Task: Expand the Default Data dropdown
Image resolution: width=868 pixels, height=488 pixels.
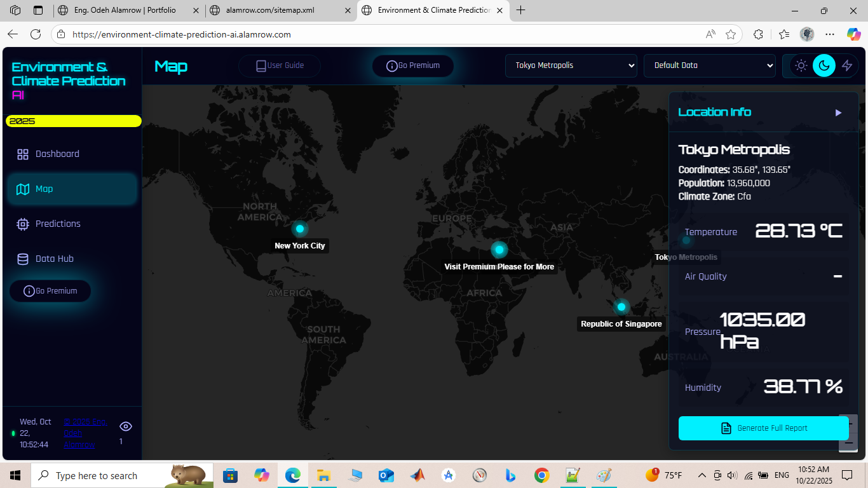Action: pos(709,65)
